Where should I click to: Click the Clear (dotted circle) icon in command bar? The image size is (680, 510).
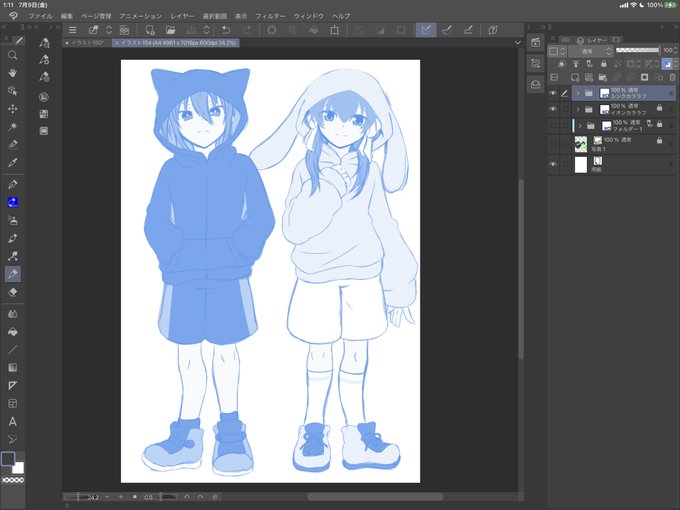click(271, 30)
